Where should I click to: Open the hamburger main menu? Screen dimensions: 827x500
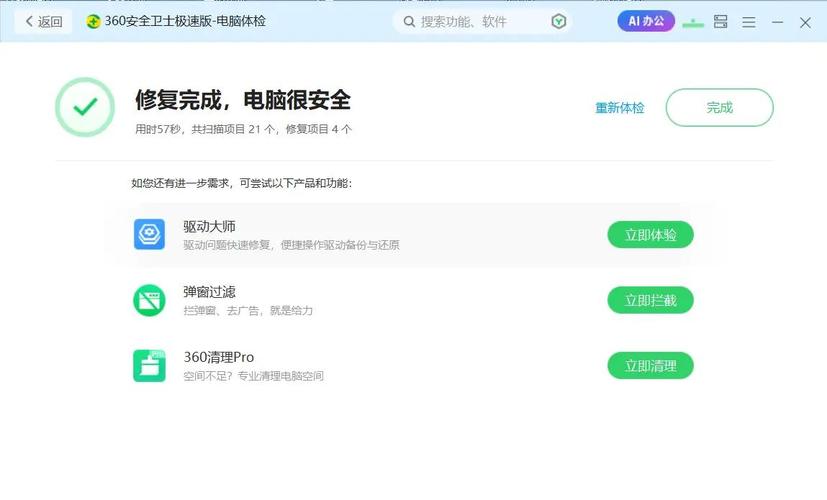coord(748,22)
